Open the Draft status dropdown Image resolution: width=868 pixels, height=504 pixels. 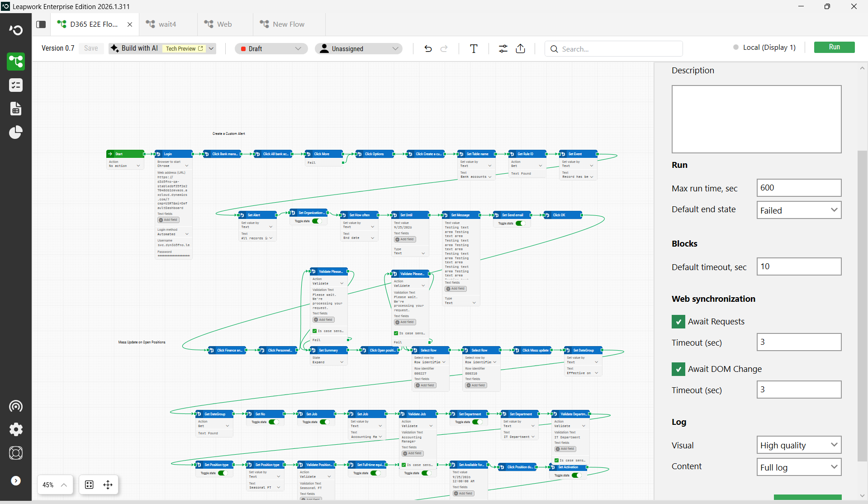click(271, 49)
